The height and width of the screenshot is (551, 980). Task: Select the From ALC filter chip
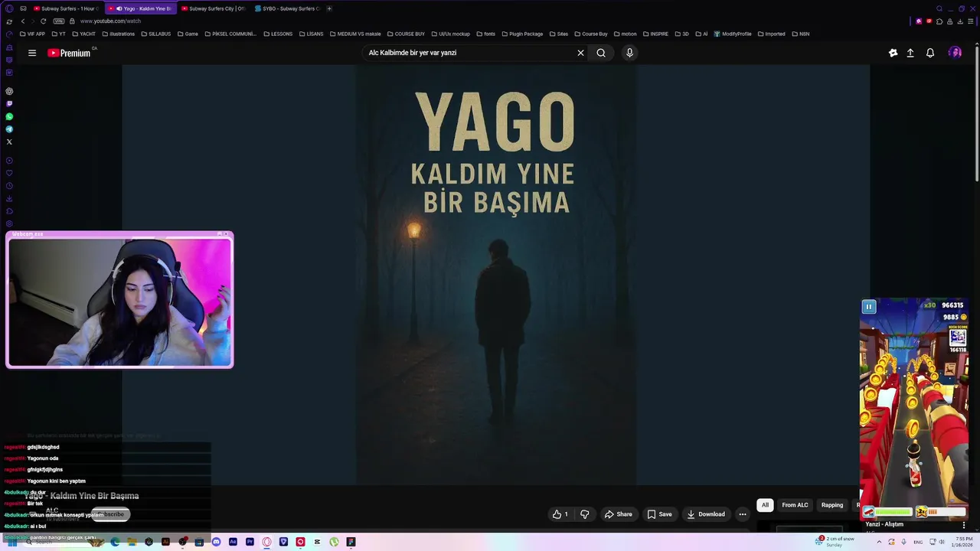tap(795, 505)
